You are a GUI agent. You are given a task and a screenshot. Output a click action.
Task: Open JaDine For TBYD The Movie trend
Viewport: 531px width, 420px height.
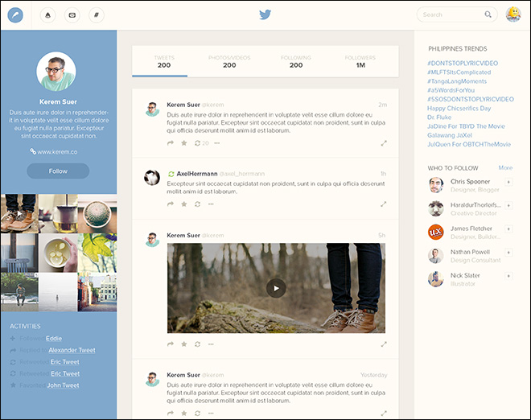point(466,126)
